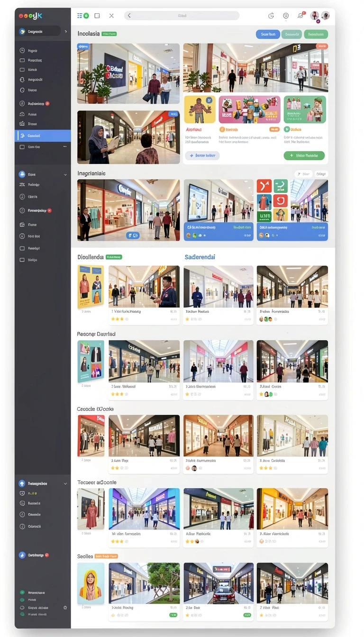Open the blue Saderendai link heading
This screenshot has width=364, height=637.
pos(200,257)
